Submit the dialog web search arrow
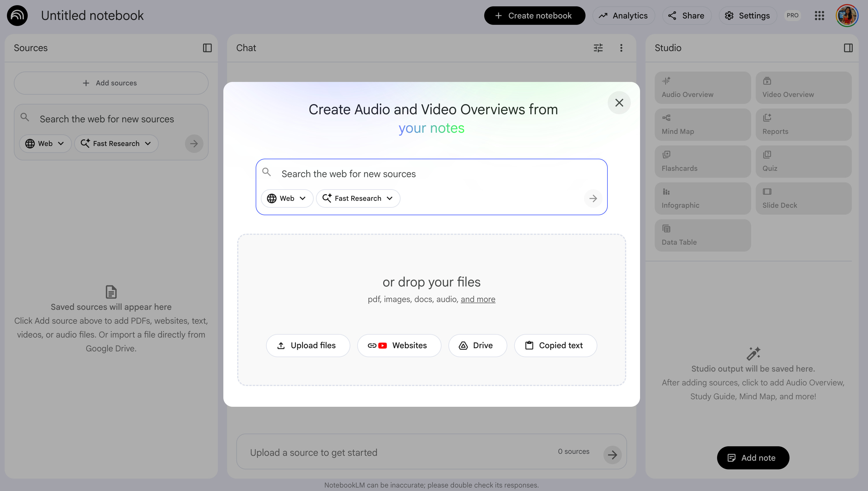Screen dimensions: 868x491 tap(593, 198)
